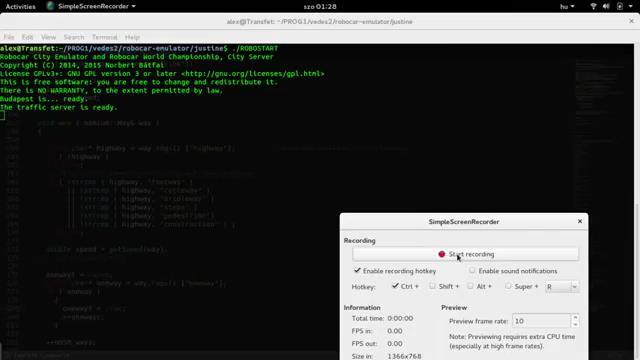Screen dimensions: 640x360
Task: Open the SimpleScreenRecorder app menu in top bar
Action: pos(91,6)
